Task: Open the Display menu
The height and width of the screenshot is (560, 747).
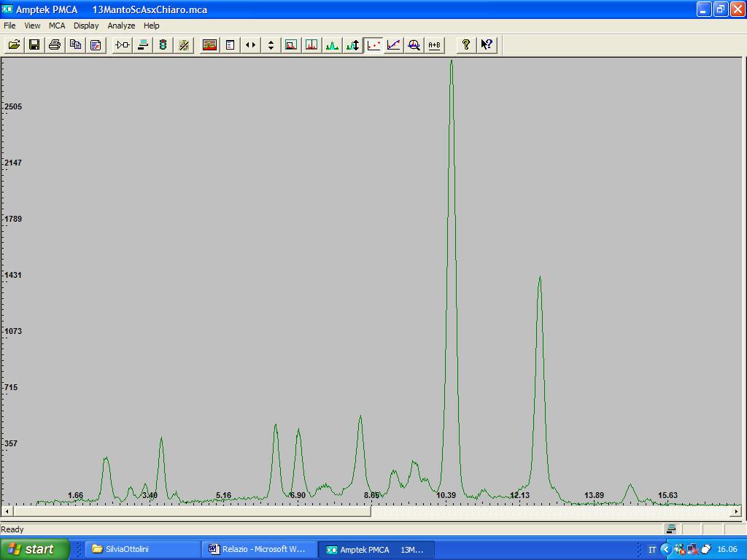Action: tap(86, 26)
